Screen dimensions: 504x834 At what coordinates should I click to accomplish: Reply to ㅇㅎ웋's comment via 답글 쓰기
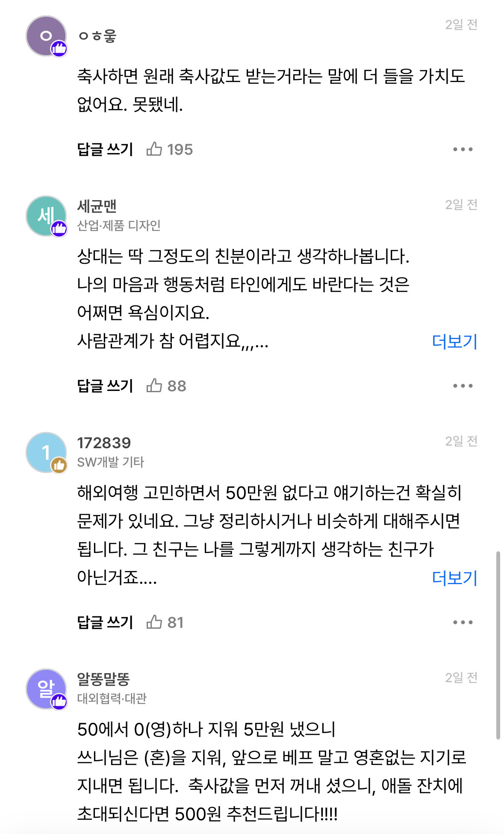click(105, 149)
